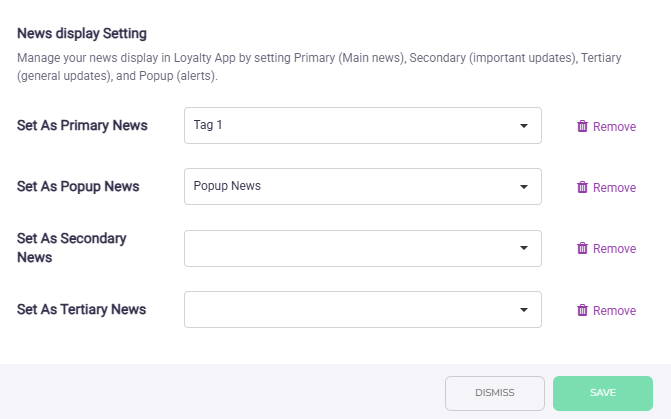Select the 'Tag 1' value in Primary field
This screenshot has height=419, width=671.
(211, 125)
